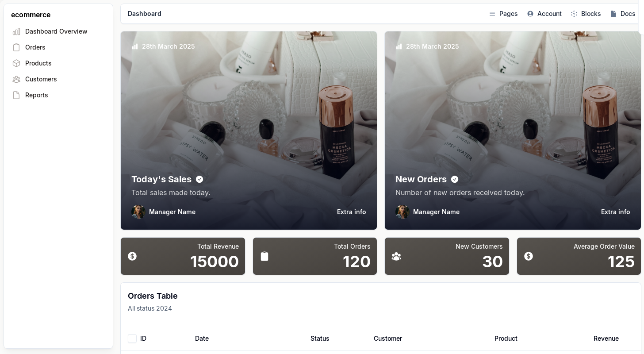This screenshot has width=644, height=354.
Task: Open the Docs link in top bar
Action: (x=623, y=14)
